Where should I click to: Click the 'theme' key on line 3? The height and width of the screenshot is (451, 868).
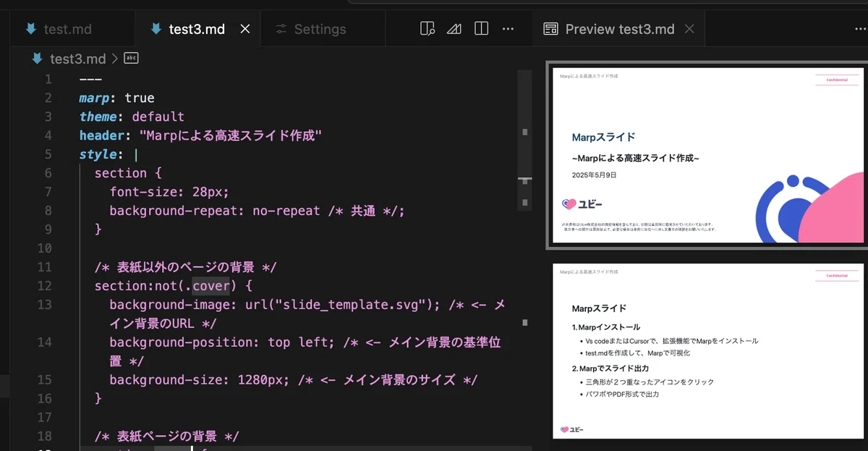tap(98, 117)
